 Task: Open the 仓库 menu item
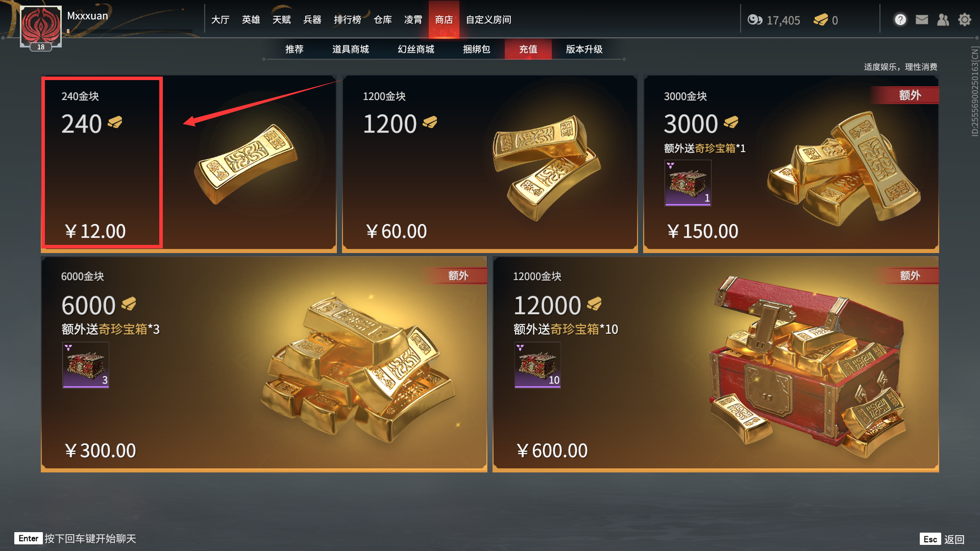(x=383, y=19)
